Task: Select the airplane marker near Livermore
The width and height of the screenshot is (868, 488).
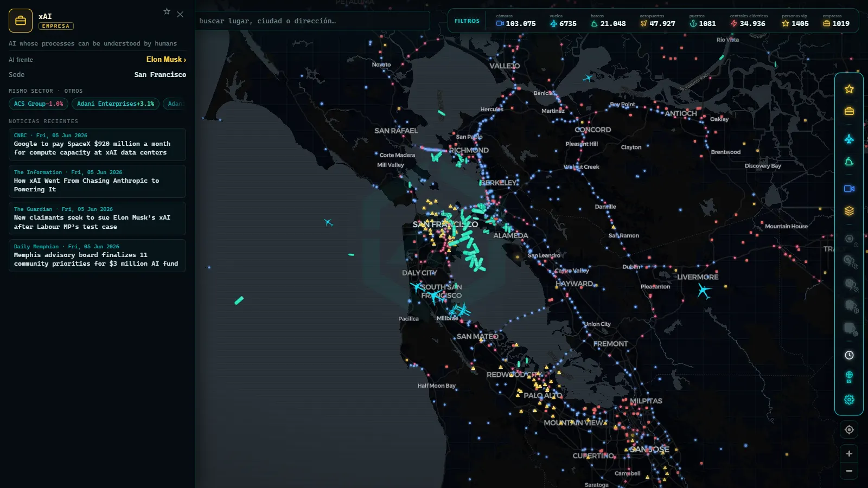Action: click(x=704, y=291)
